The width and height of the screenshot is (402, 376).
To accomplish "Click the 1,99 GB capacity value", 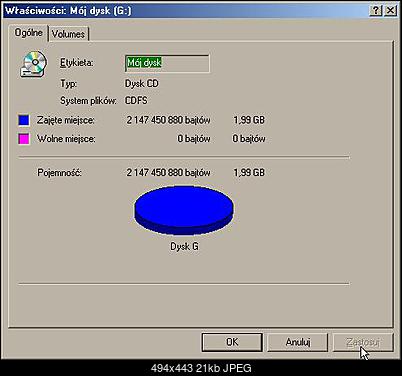I will click(x=249, y=172).
